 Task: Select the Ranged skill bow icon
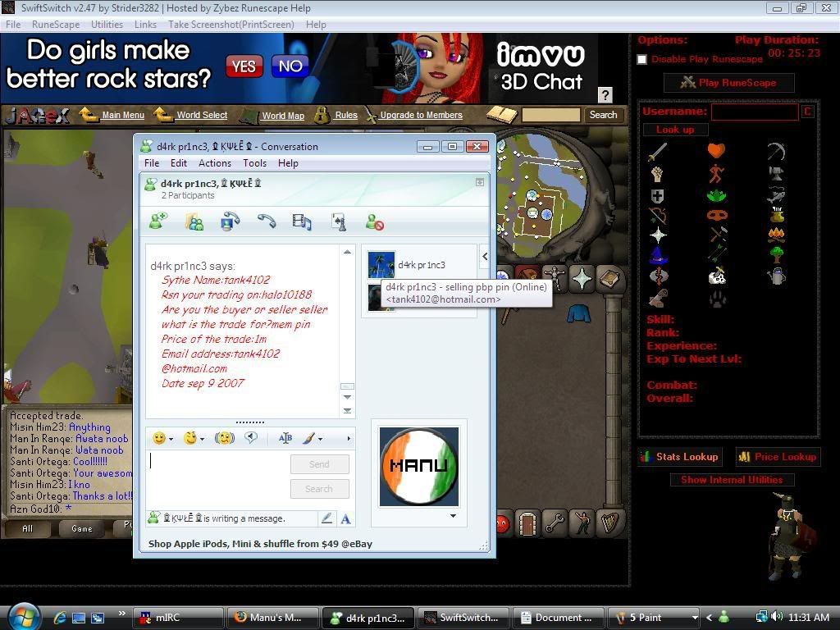(657, 216)
